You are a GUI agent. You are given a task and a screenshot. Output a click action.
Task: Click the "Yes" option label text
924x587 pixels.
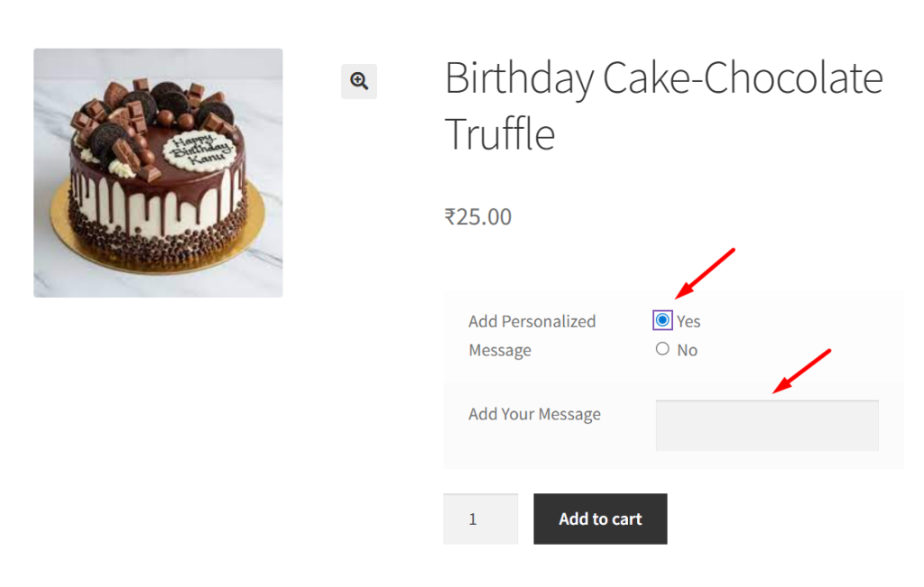coord(688,321)
